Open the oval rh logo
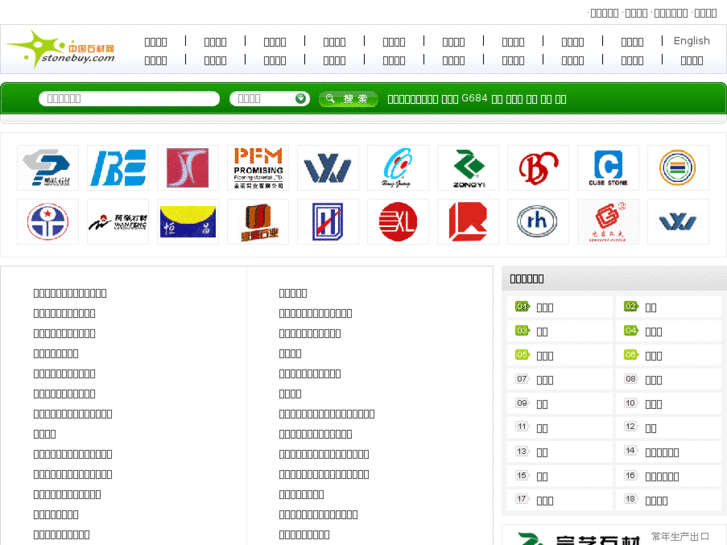The width and height of the screenshot is (727, 545). [538, 222]
